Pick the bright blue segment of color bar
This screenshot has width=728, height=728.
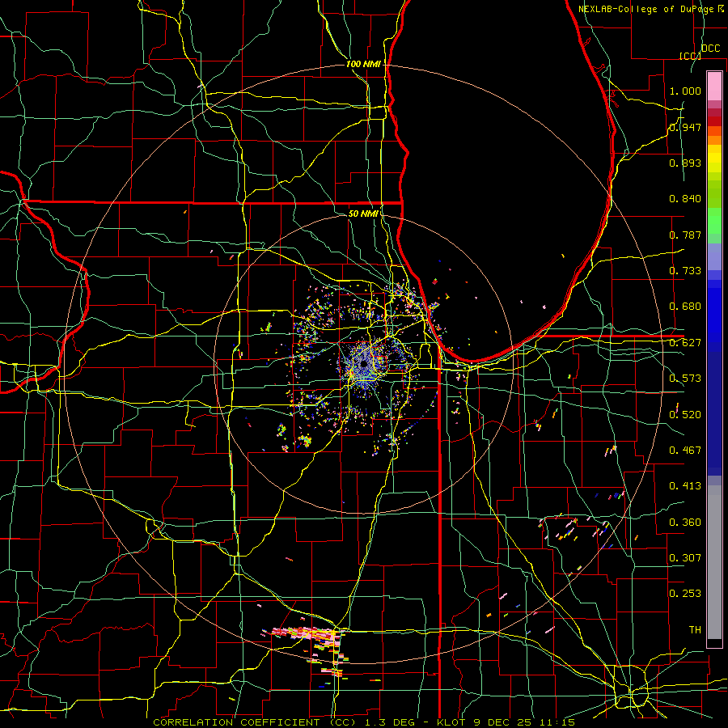coord(714,315)
